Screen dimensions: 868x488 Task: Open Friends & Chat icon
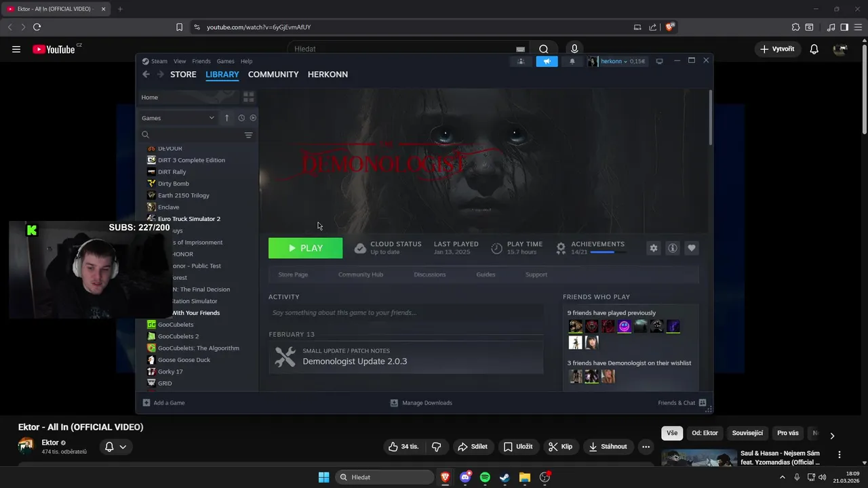coord(703,403)
